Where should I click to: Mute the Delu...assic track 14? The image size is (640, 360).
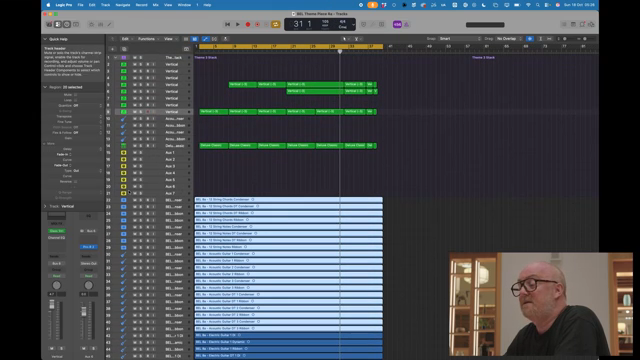[x=135, y=146]
